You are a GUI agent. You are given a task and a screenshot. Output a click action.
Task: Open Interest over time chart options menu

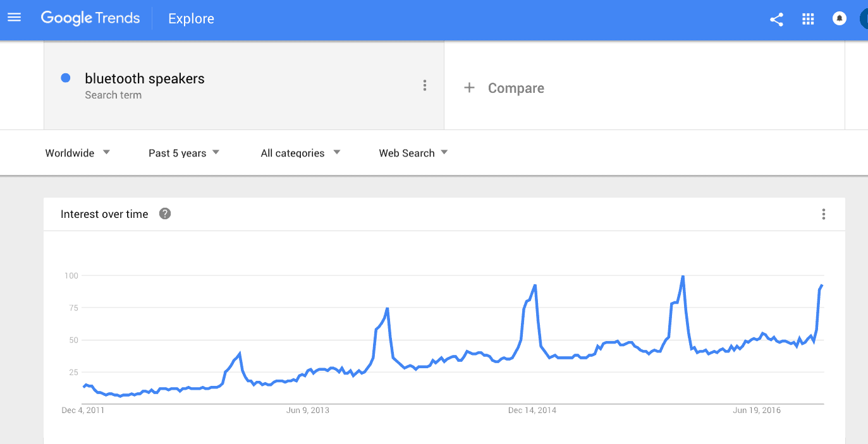pos(823,214)
